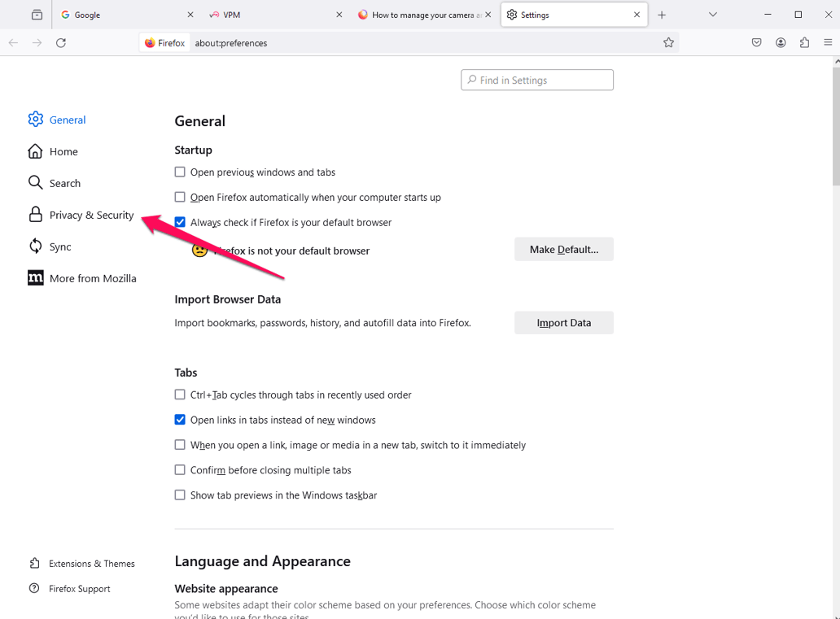Screen dimensions: 840x619
Task: Open the Extensions toolbar icon
Action: tap(804, 42)
